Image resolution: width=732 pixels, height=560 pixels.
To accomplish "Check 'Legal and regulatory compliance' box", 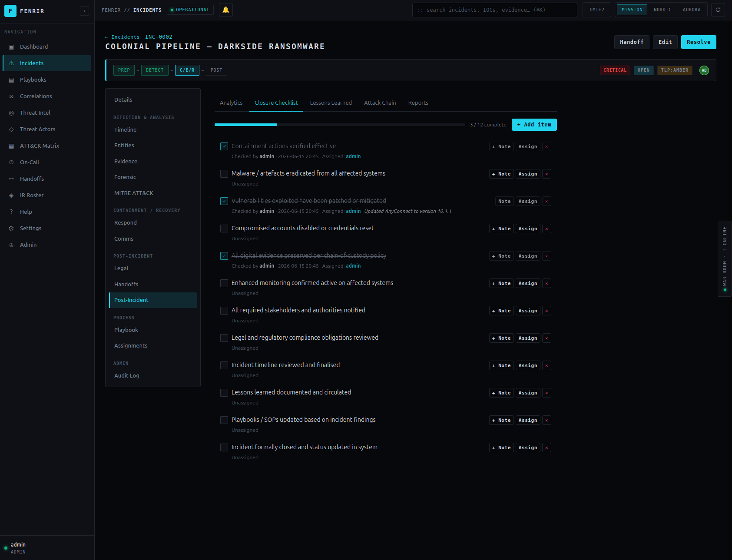I will pyautogui.click(x=224, y=338).
